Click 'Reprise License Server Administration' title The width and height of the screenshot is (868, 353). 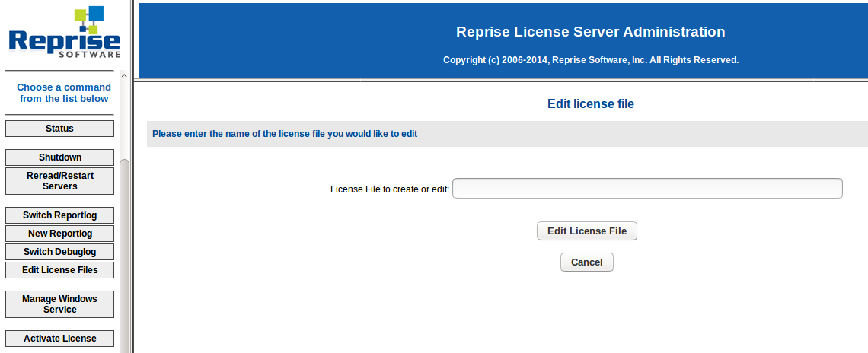click(x=591, y=32)
